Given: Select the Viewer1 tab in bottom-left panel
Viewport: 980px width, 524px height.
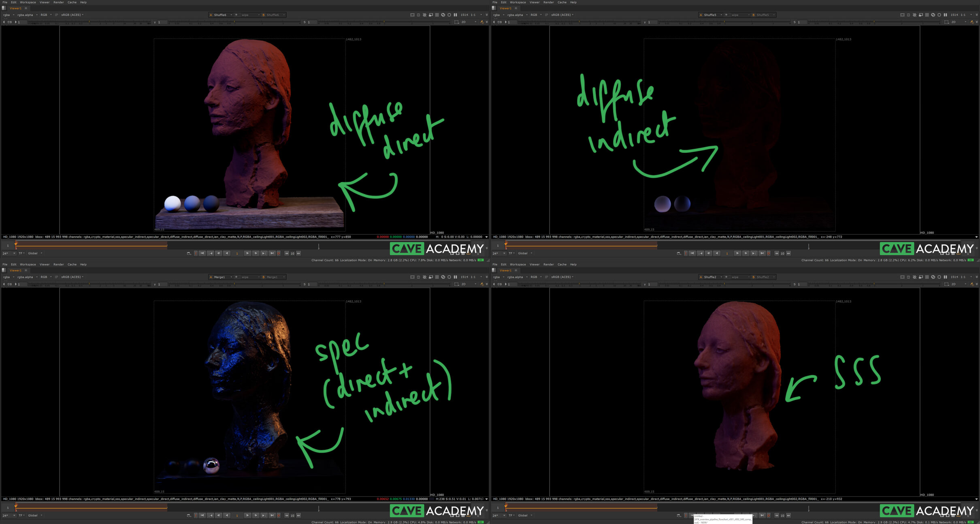Looking at the screenshot, I should click(15, 270).
